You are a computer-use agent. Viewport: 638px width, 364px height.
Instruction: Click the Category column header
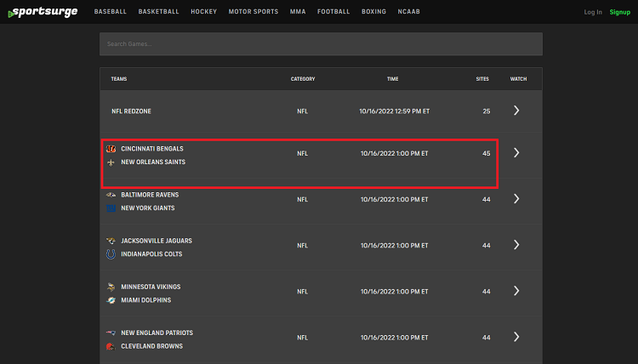click(303, 79)
